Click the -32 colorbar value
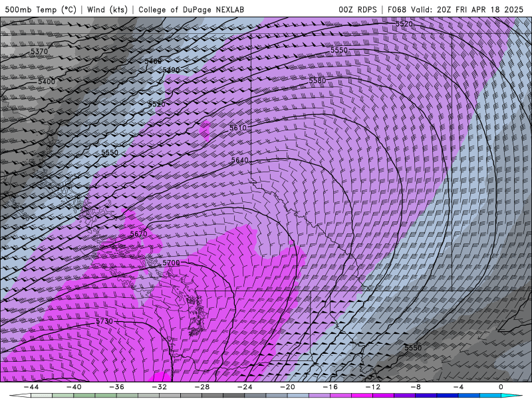532x399 pixels. [160, 387]
